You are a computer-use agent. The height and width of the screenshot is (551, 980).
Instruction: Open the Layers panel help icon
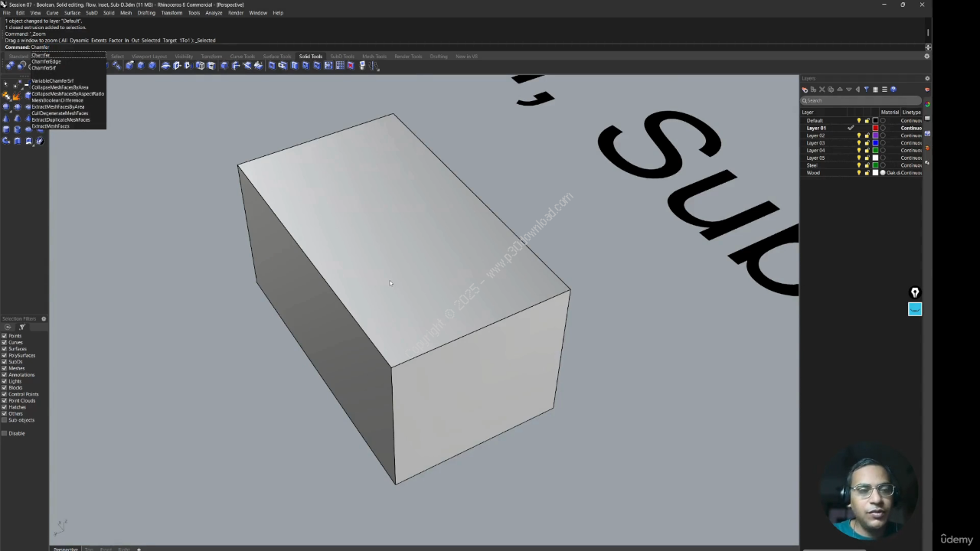point(893,90)
